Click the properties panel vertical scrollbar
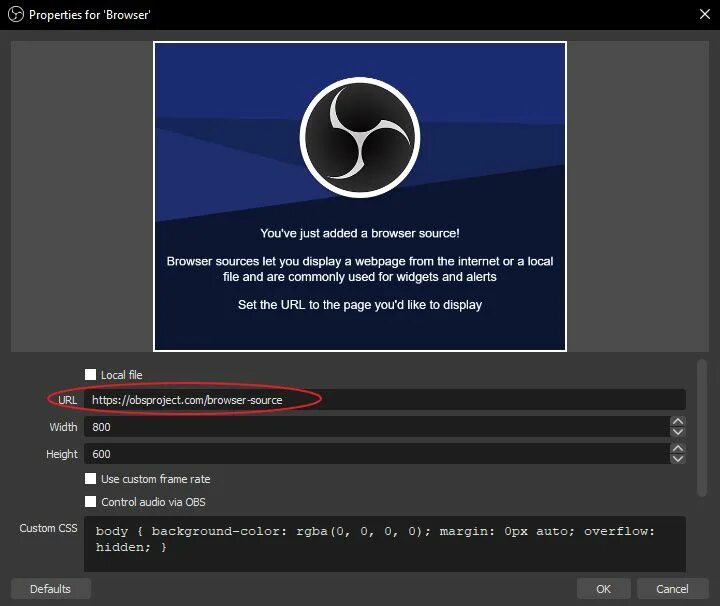720x606 pixels. (701, 428)
